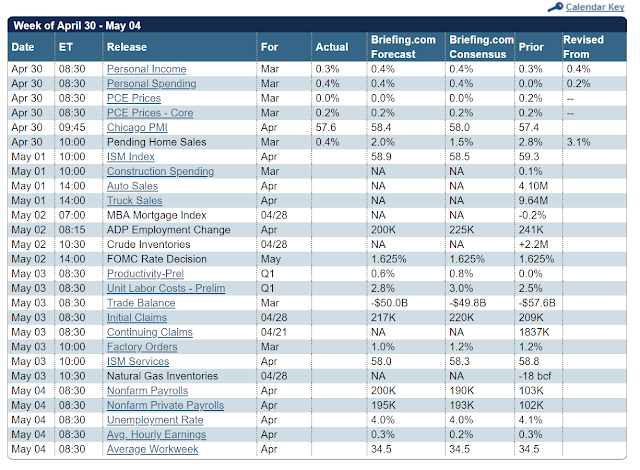Screen dimensions: 640x470
Task: Click the Date column header
Action: pyautogui.click(x=23, y=47)
